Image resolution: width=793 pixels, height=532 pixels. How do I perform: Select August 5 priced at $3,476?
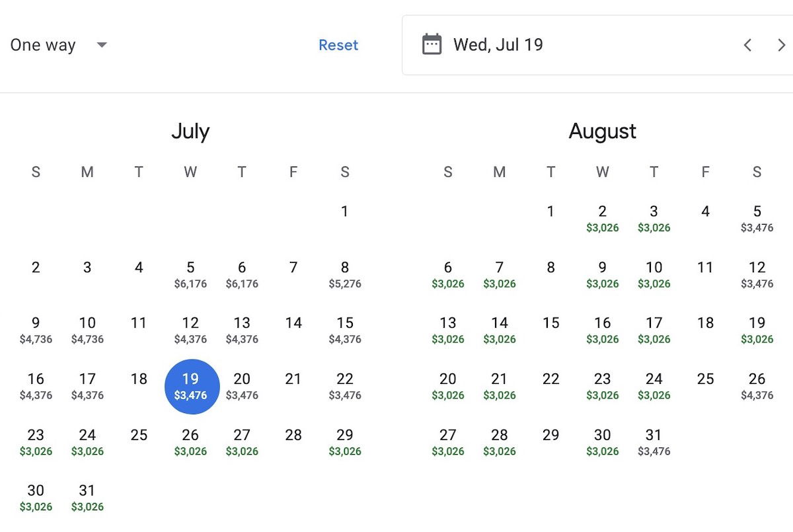pos(757,218)
